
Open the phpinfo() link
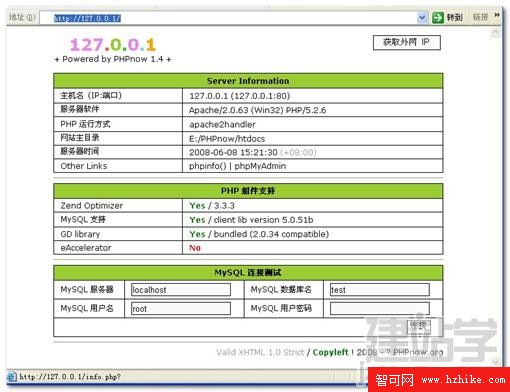point(208,166)
